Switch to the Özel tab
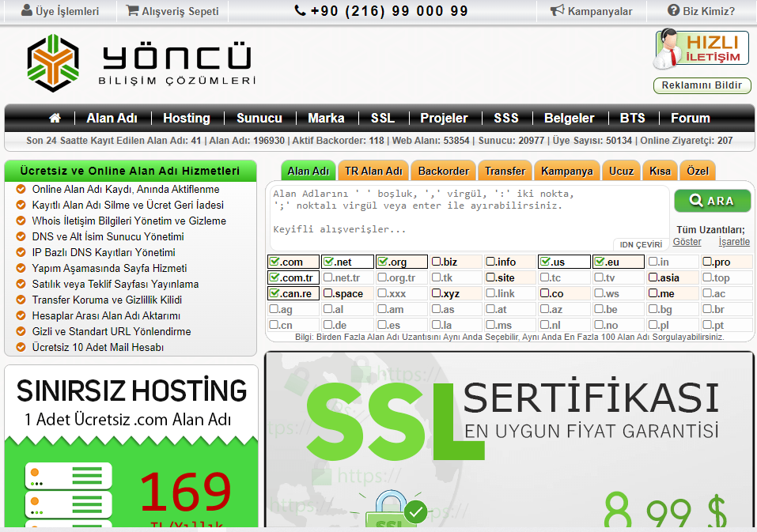 698,171
